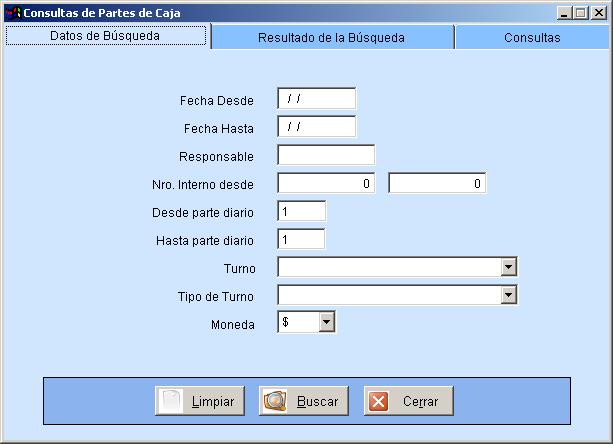Click the second Nro. Interno number field
This screenshot has height=444, width=613.
pos(437,183)
